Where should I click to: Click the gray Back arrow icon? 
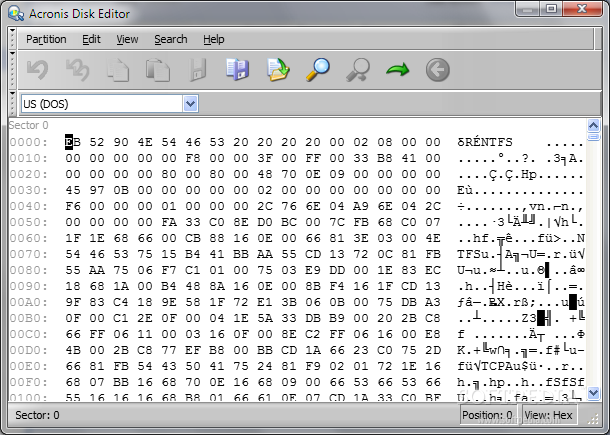pos(438,70)
